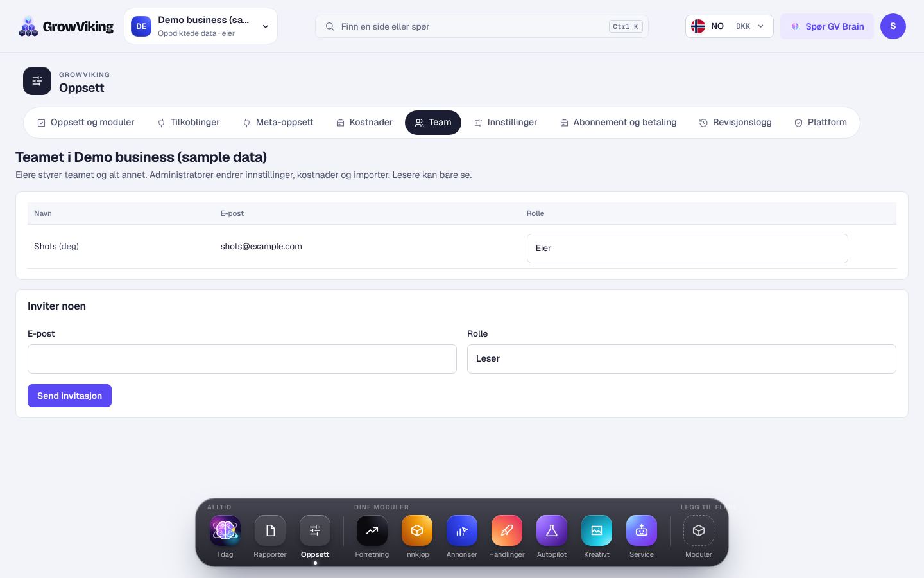This screenshot has height=578, width=924.
Task: Select the Kostnader tab
Action: 364,123
